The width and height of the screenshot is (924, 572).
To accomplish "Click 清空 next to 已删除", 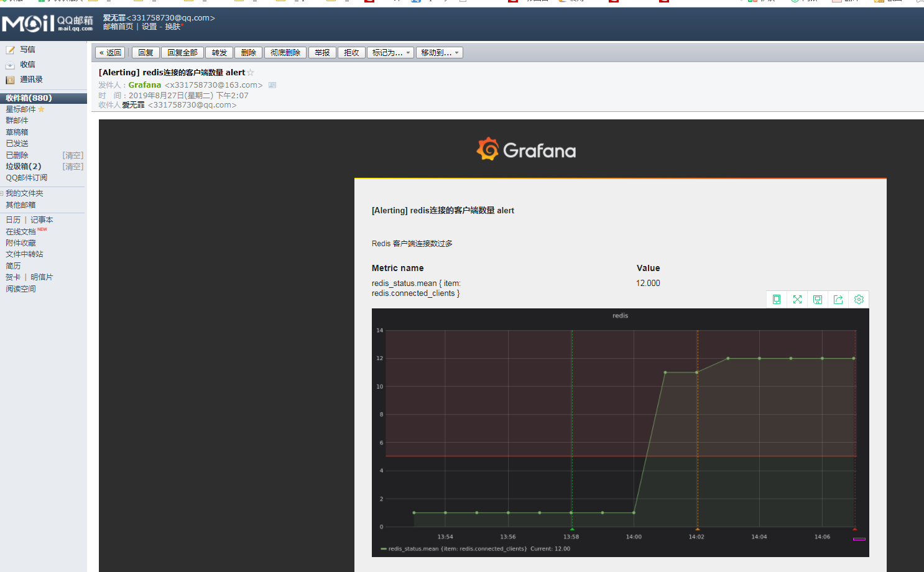I will click(73, 155).
